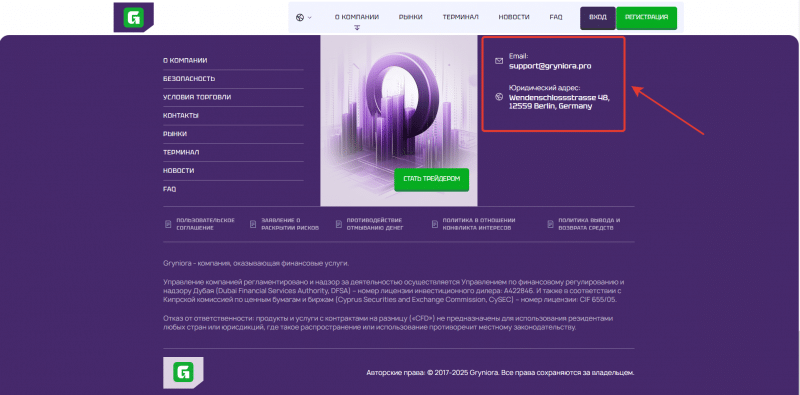
Task: Open document icon for Политика вывода средств
Action: coord(550,224)
